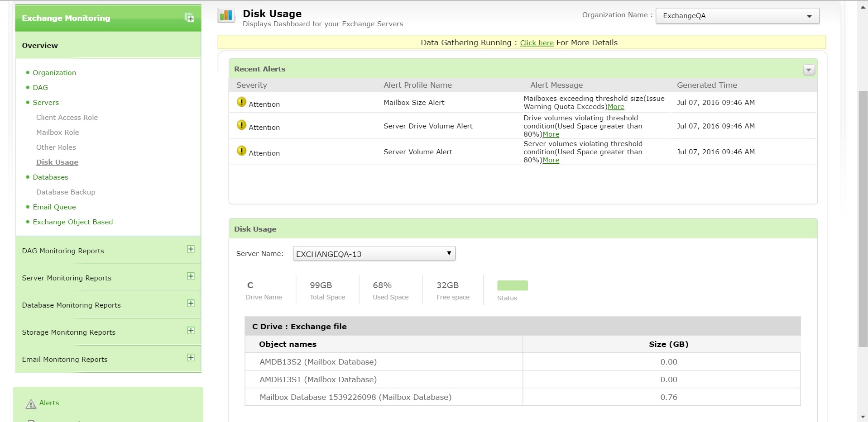Screen dimensions: 868x422
Task: Expand Server Monitoring Reports with its plus icon
Action: click(x=191, y=276)
